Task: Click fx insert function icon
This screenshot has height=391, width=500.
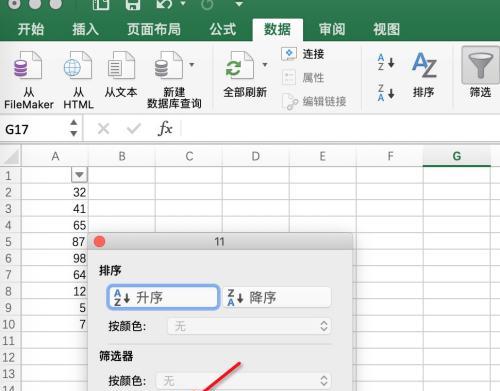Action: coord(165,129)
